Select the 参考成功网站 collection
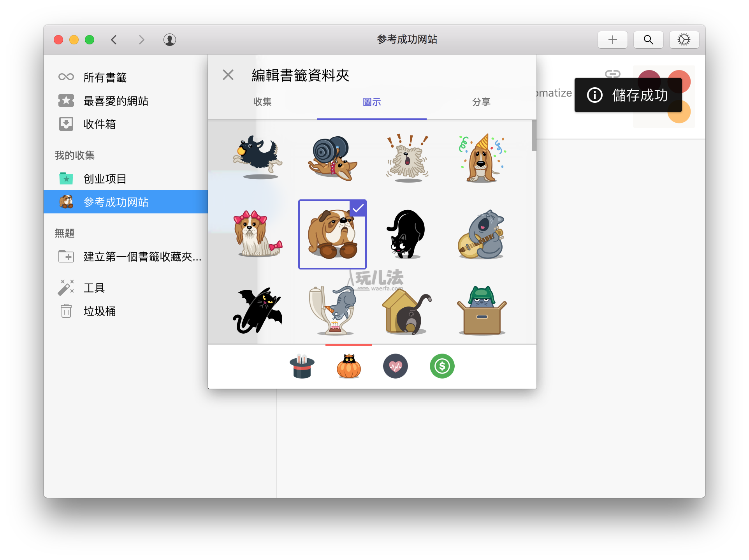Viewport: 749px width, 560px height. (126, 202)
